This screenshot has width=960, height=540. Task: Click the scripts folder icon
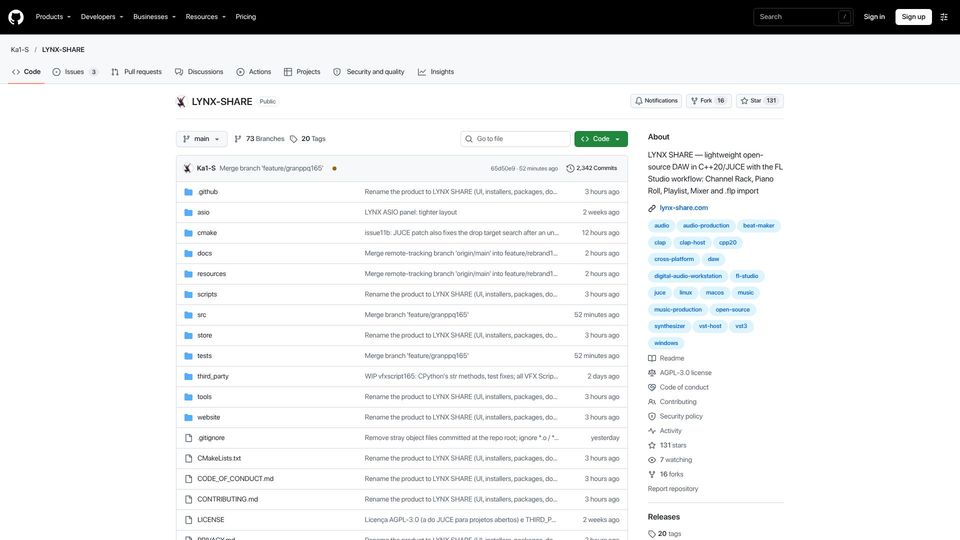tap(189, 294)
